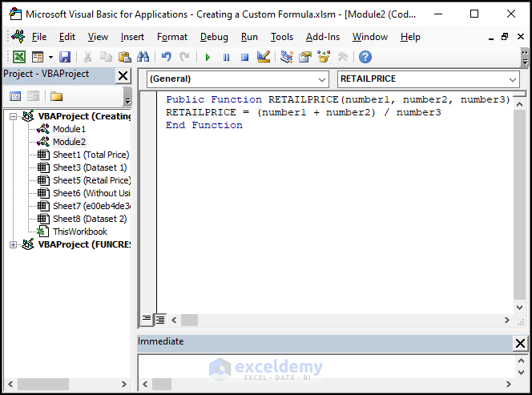Open Project Explorer toolbar icon
This screenshot has width=532, height=395.
tap(287, 57)
